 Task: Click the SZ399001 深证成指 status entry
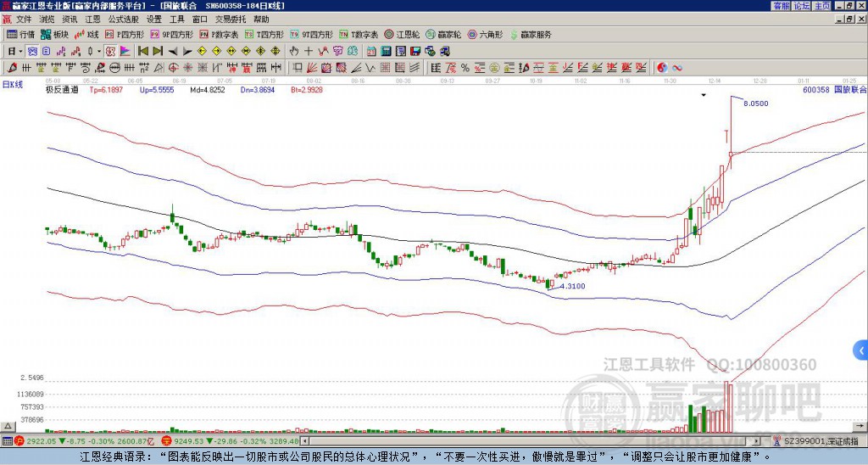click(823, 441)
